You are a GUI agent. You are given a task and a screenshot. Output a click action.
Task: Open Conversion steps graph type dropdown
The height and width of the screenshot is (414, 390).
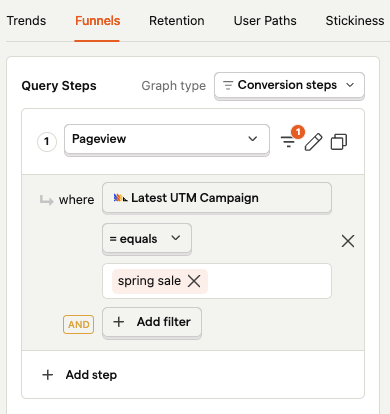click(x=289, y=85)
